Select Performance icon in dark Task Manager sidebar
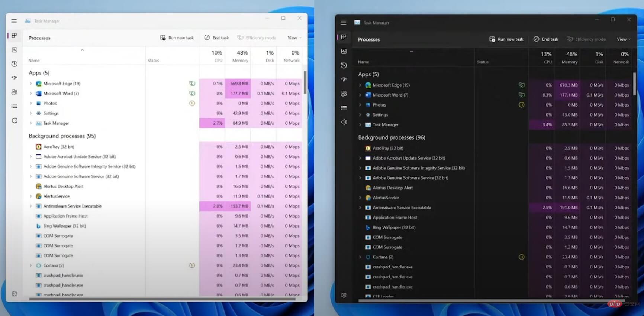Screen dimensions: 644x316 tap(344, 51)
